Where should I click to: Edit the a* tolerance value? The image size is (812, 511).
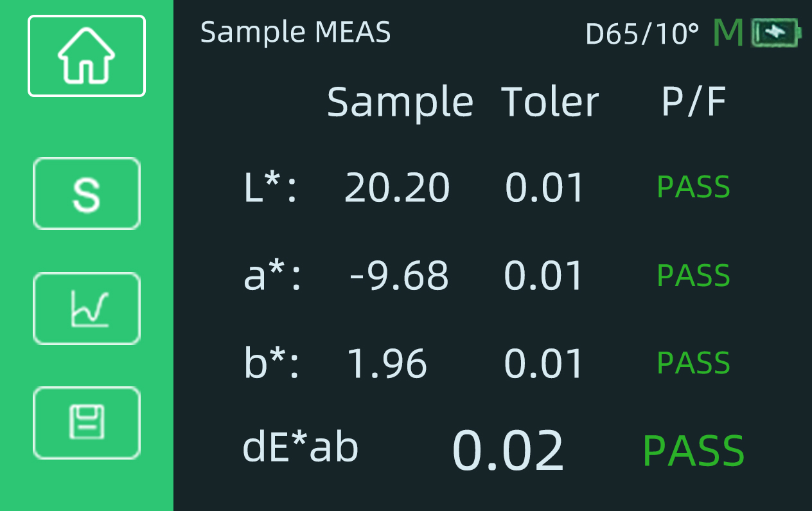544,275
